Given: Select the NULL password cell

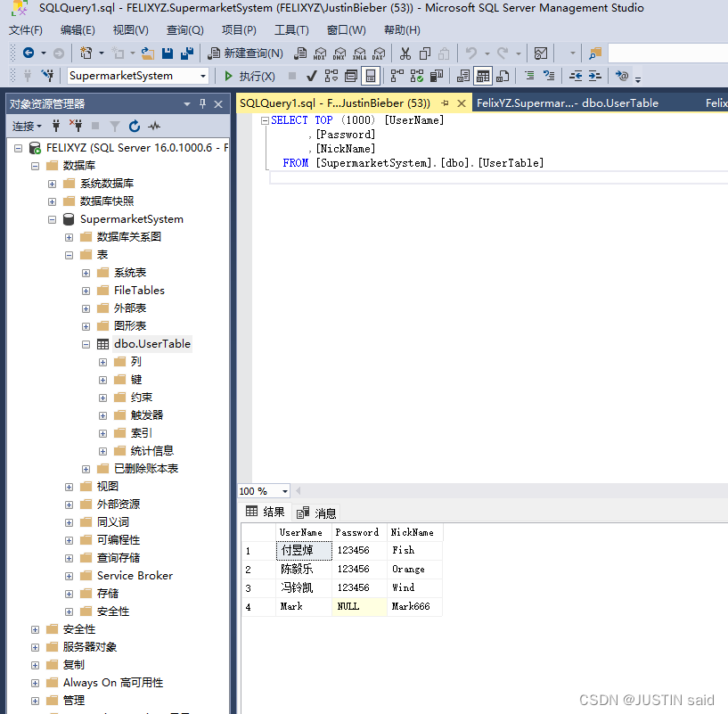Looking at the screenshot, I should click(x=359, y=606).
